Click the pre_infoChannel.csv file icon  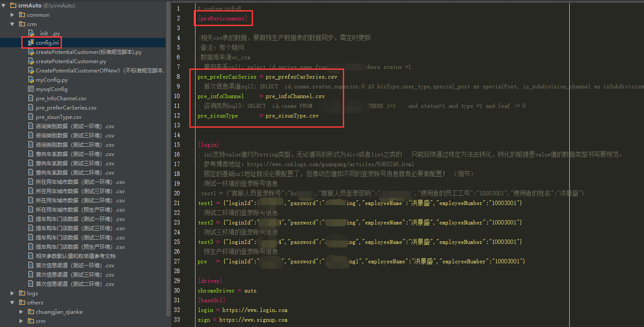point(31,99)
